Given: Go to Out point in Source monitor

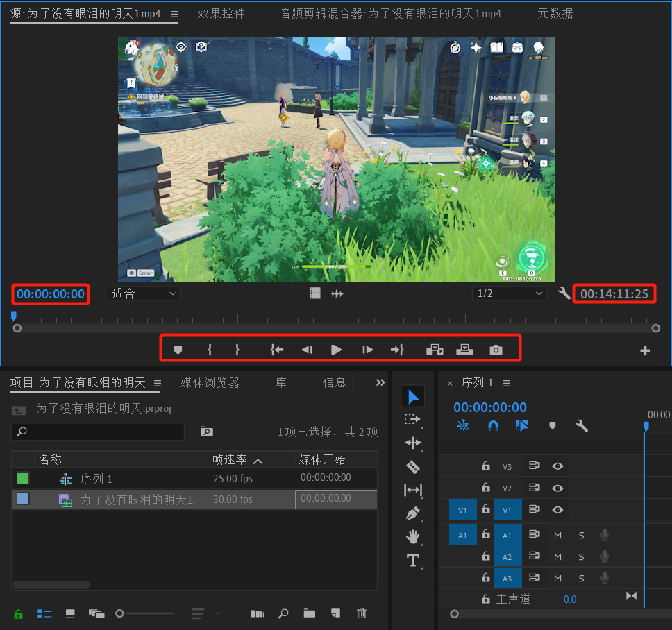Looking at the screenshot, I should [397, 350].
